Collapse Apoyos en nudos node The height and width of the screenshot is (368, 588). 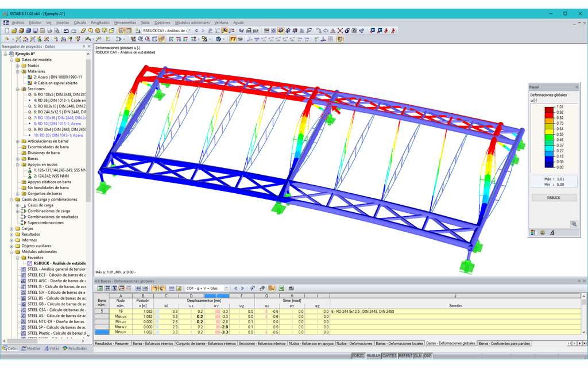[x=18, y=164]
